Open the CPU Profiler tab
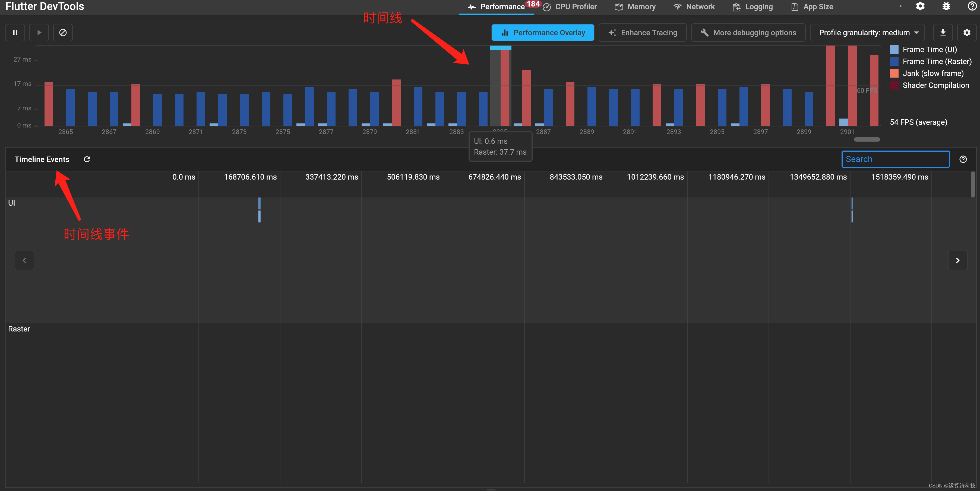This screenshot has height=491, width=980. [570, 7]
